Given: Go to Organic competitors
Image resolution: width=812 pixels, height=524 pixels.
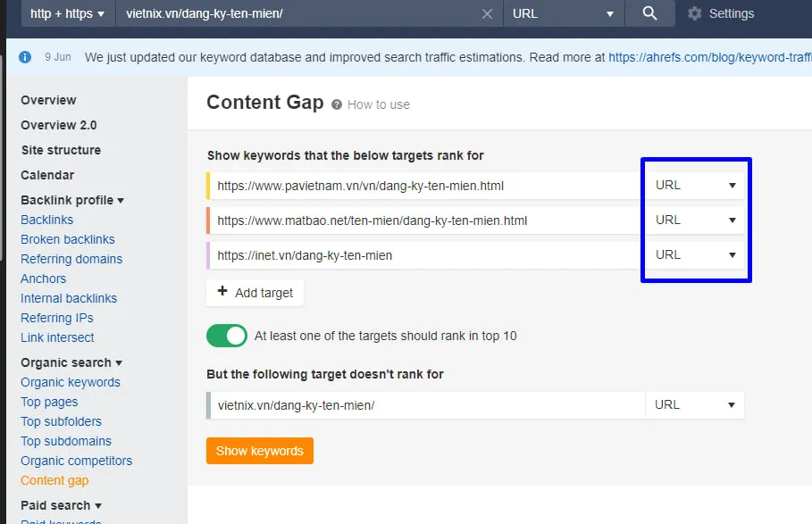Looking at the screenshot, I should (76, 461).
